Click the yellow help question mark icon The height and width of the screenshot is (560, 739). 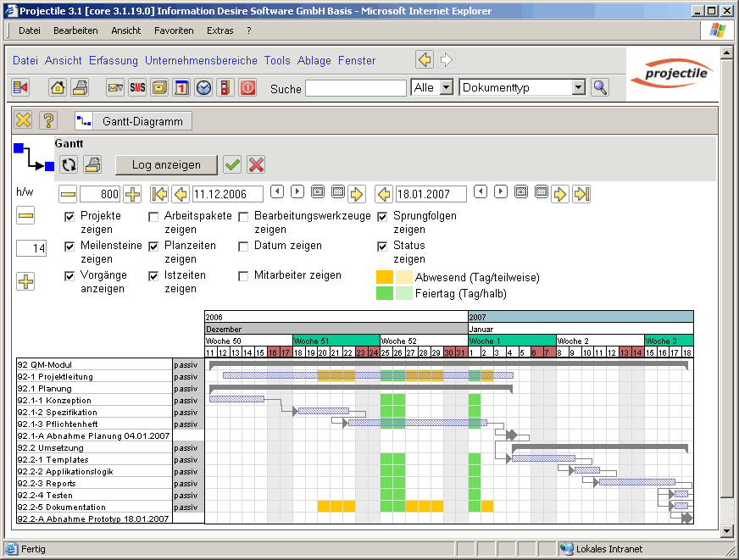tap(48, 121)
